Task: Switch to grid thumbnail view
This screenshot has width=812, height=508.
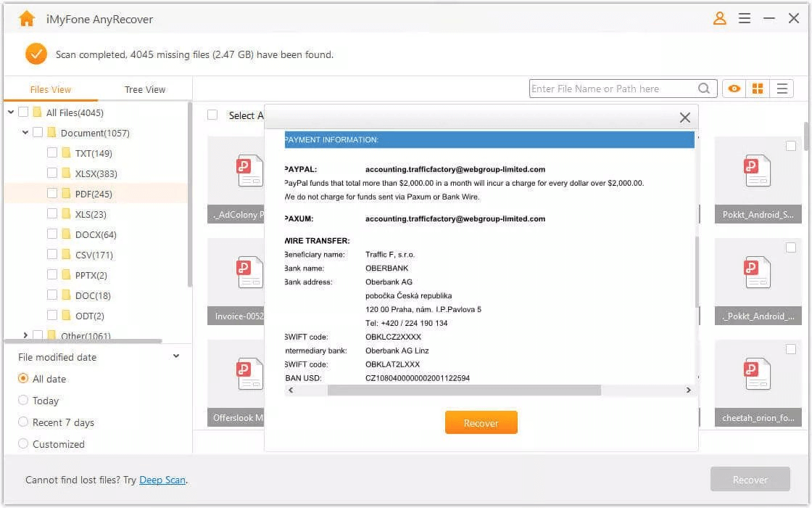Action: pos(758,89)
